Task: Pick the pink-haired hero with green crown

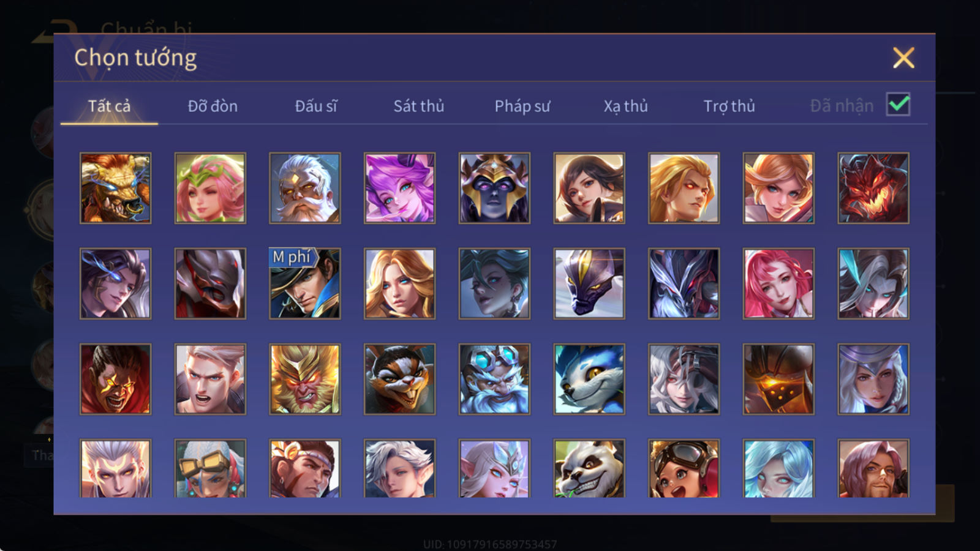Action: tap(210, 188)
